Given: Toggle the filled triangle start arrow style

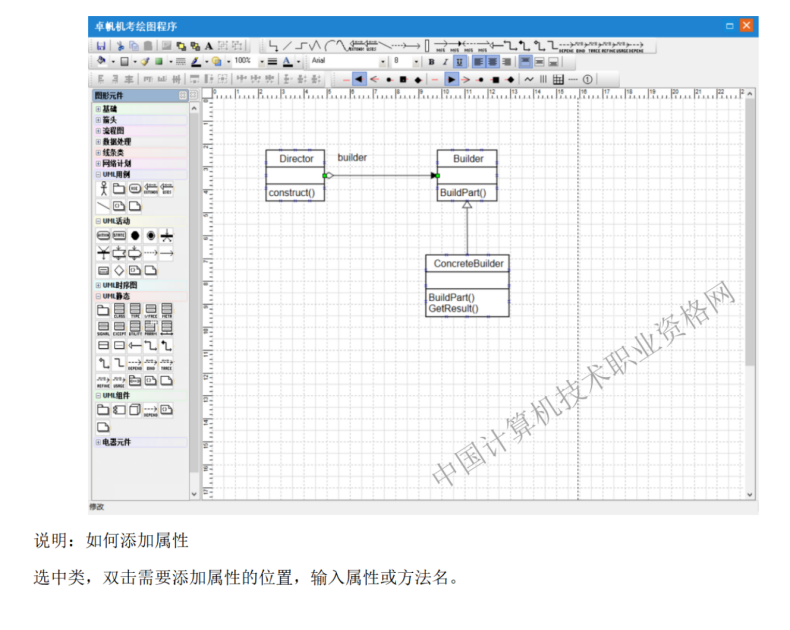Looking at the screenshot, I should click(359, 79).
